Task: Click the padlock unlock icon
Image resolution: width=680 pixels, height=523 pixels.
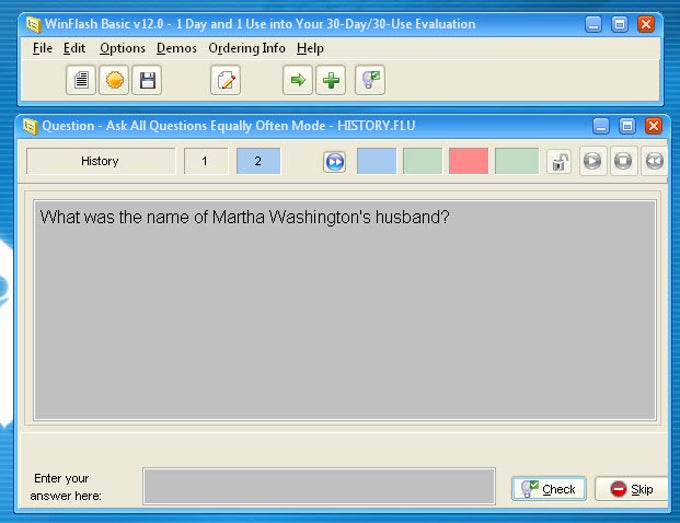Action: tap(559, 162)
